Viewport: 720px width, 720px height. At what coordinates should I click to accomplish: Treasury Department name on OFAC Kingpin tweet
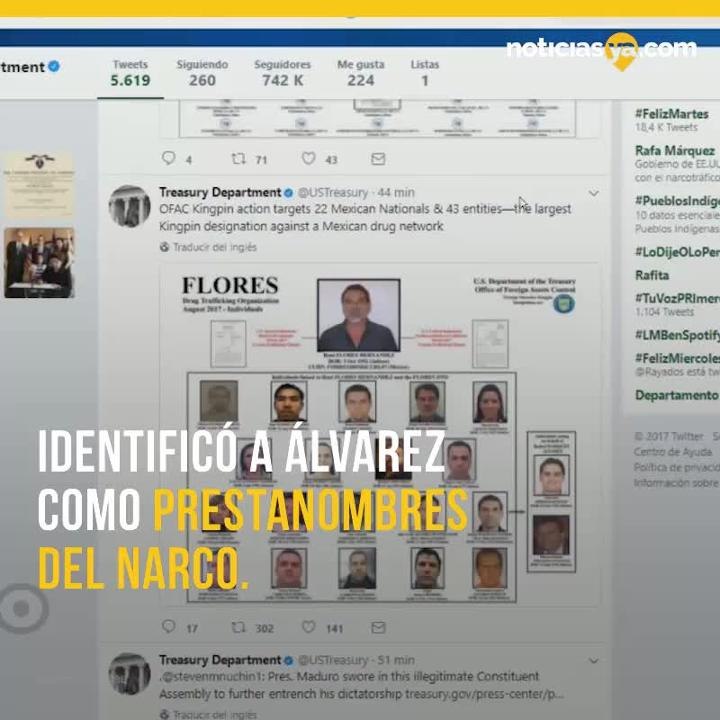pyautogui.click(x=220, y=192)
